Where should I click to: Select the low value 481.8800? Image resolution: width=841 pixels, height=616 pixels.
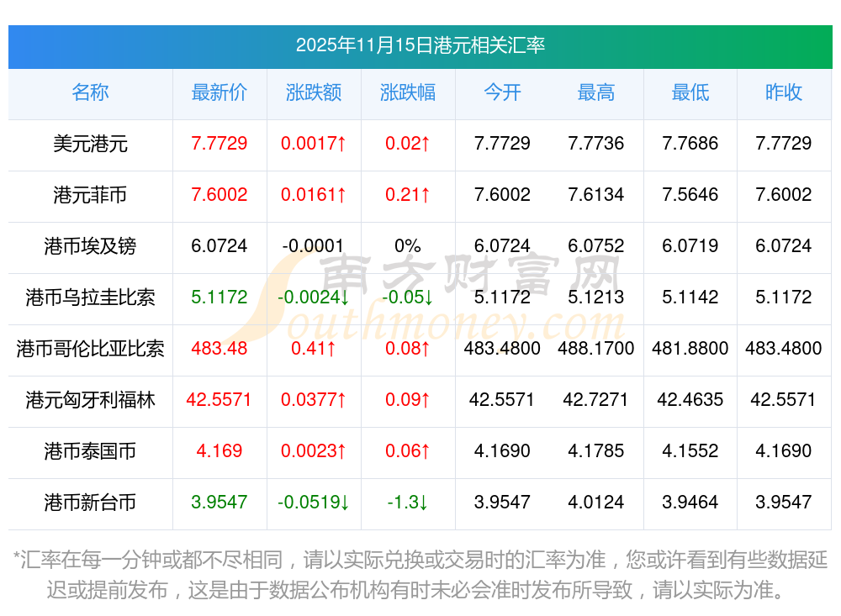click(690, 349)
